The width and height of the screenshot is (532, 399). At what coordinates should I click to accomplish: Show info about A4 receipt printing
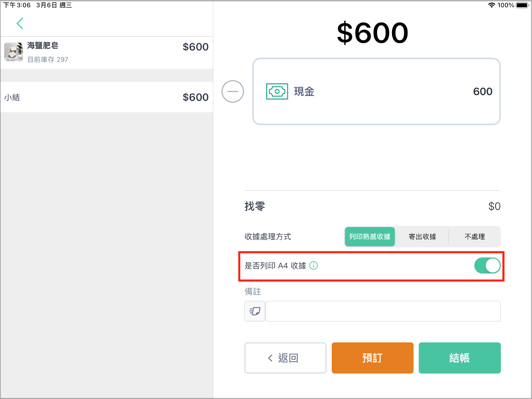(314, 265)
